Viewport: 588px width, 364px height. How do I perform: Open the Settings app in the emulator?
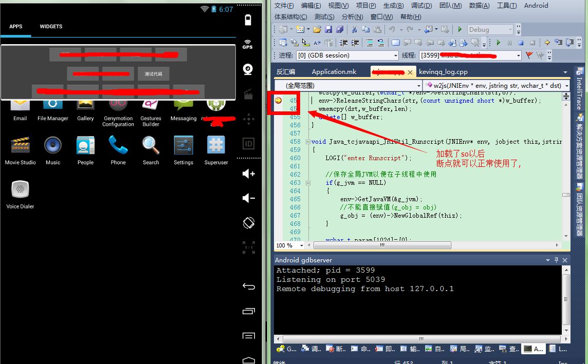(183, 149)
